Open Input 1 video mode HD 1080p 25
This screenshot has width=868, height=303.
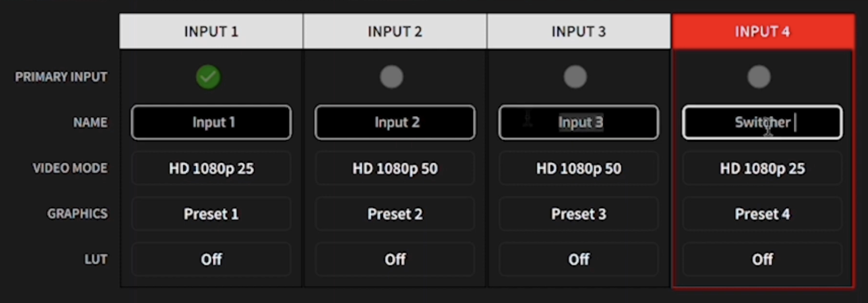pyautogui.click(x=211, y=169)
